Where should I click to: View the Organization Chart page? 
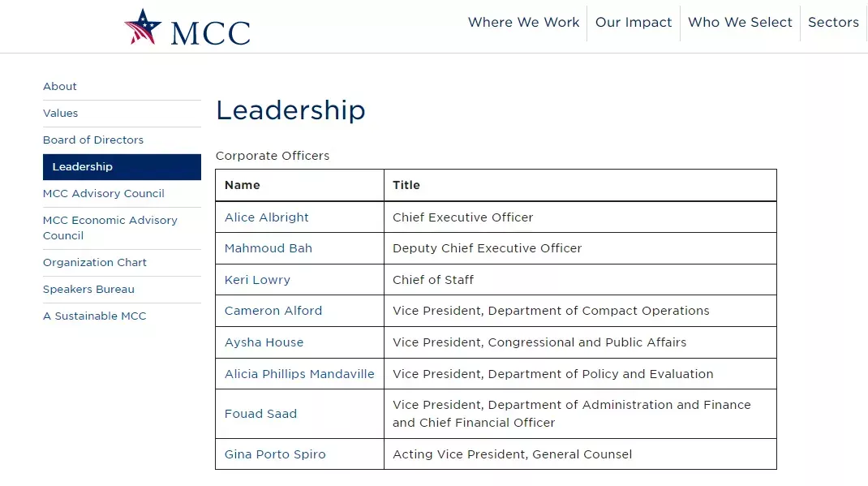pos(95,263)
